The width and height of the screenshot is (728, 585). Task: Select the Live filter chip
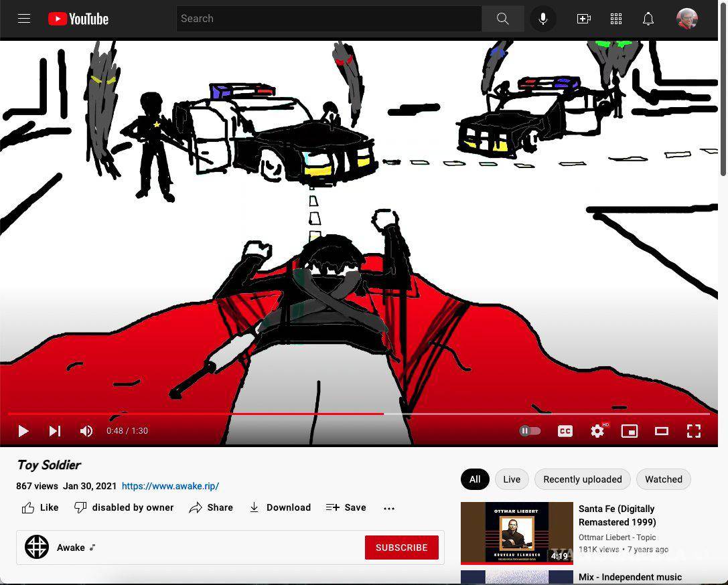pyautogui.click(x=512, y=479)
